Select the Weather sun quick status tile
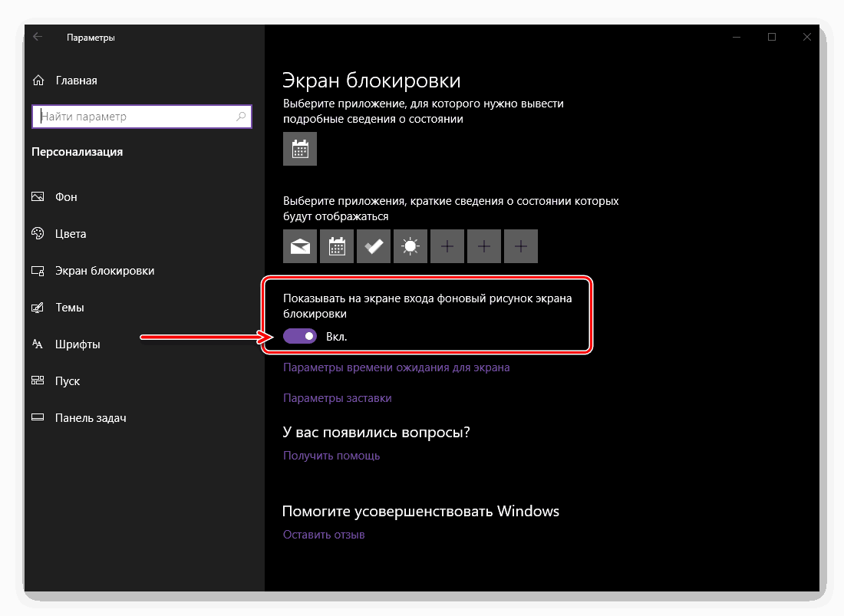Image resolution: width=844 pixels, height=616 pixels. click(410, 246)
